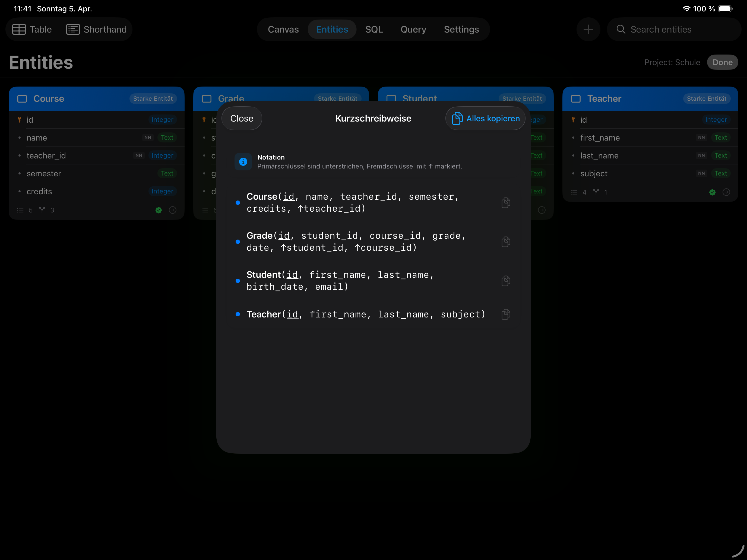Open the SQL tab

point(374,29)
